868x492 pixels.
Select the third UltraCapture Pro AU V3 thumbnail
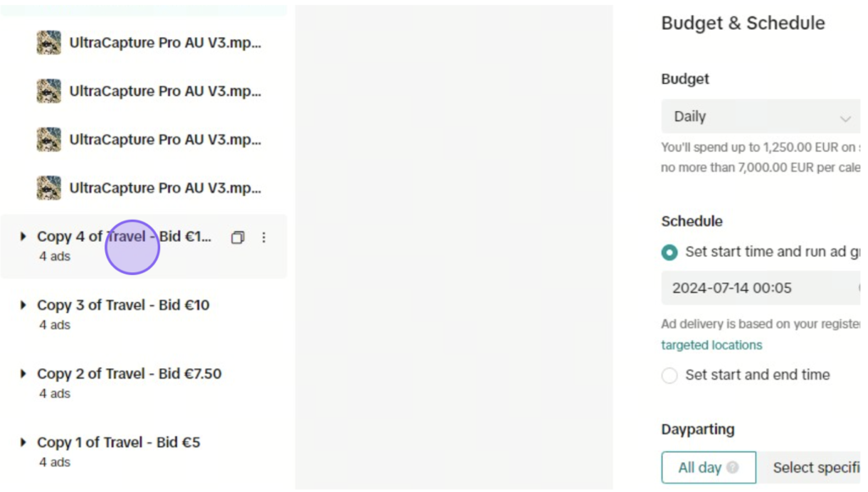pyautogui.click(x=48, y=139)
